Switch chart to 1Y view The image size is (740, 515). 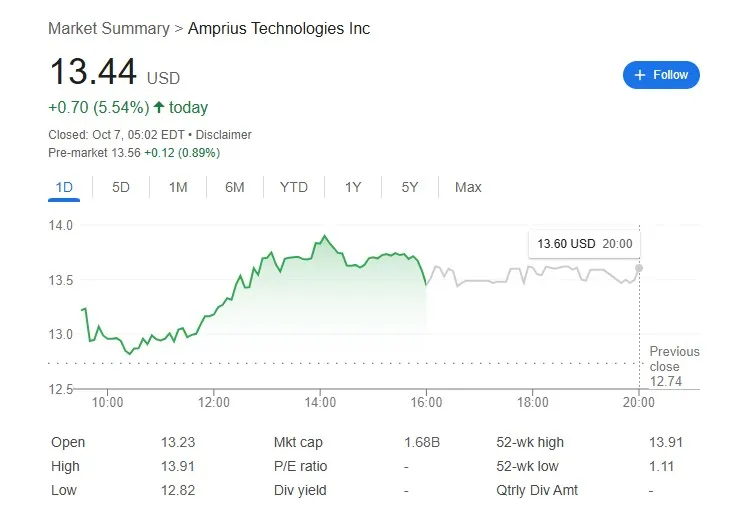353,187
